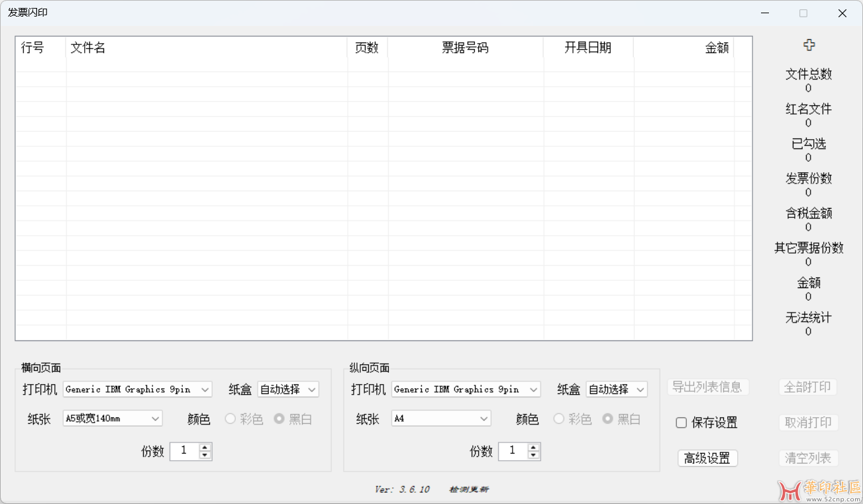The width and height of the screenshot is (863, 504).
Task: Click the 行号 column header
Action: 40,48
